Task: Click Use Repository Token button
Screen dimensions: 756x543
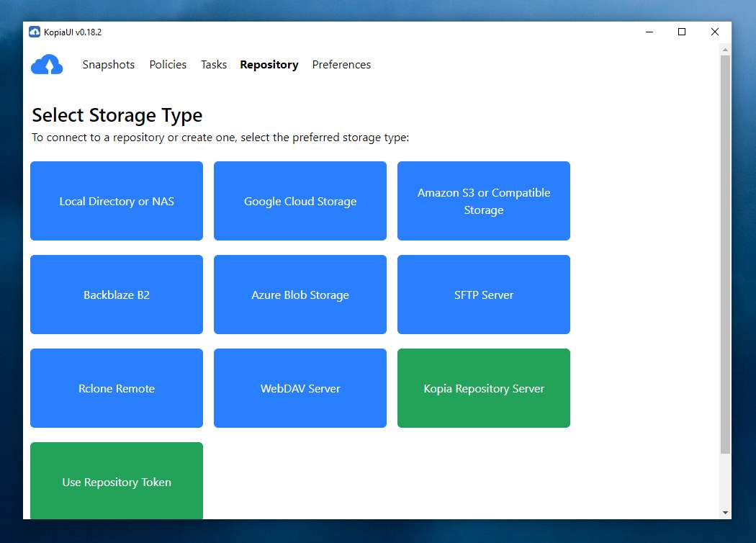Action: pyautogui.click(x=117, y=481)
